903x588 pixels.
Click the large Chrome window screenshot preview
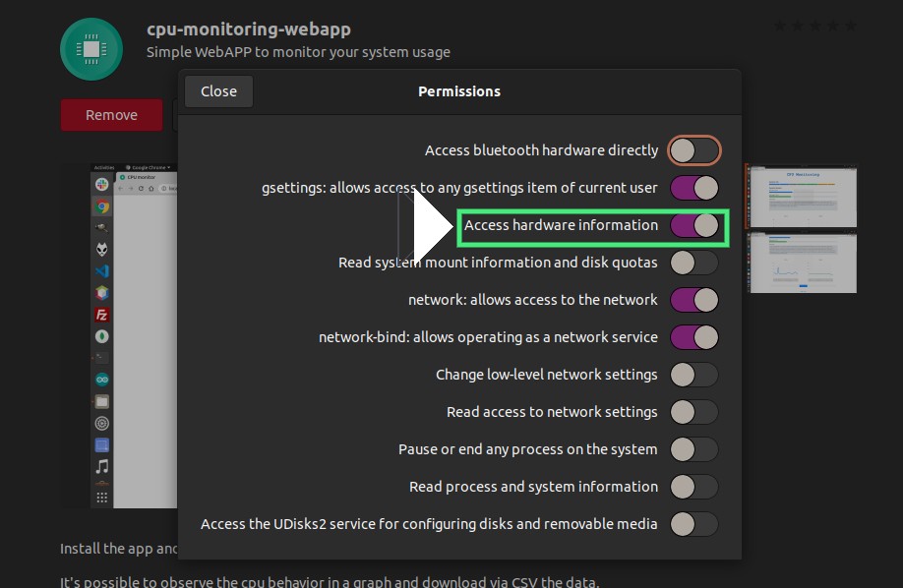[134, 336]
